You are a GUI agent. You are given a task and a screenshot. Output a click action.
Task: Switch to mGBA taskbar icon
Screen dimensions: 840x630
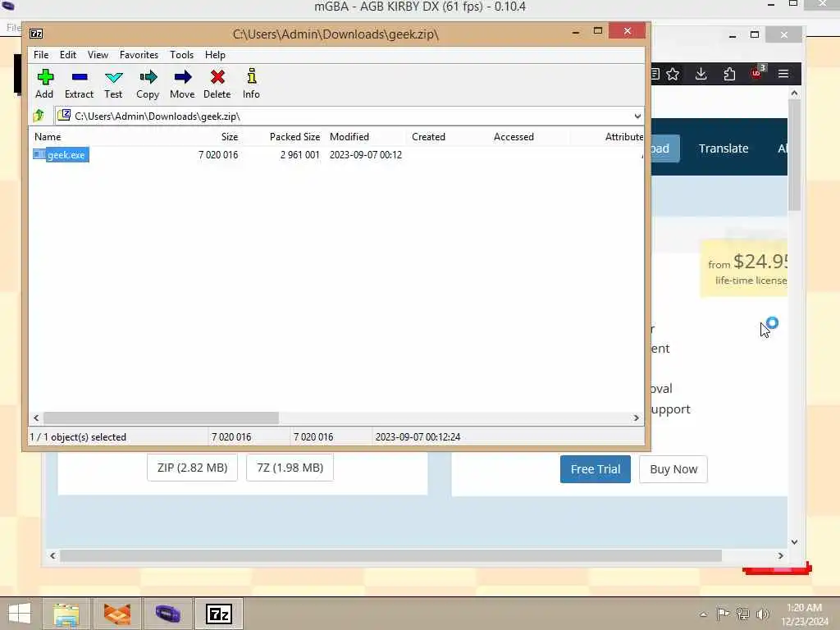(167, 614)
